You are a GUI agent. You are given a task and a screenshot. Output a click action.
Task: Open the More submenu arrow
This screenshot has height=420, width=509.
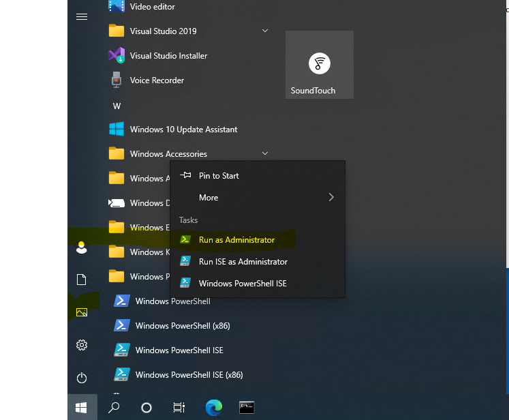(330, 197)
